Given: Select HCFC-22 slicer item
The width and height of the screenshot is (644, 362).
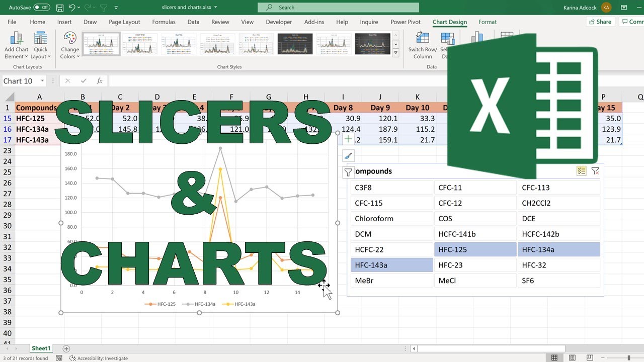Looking at the screenshot, I should point(391,249).
